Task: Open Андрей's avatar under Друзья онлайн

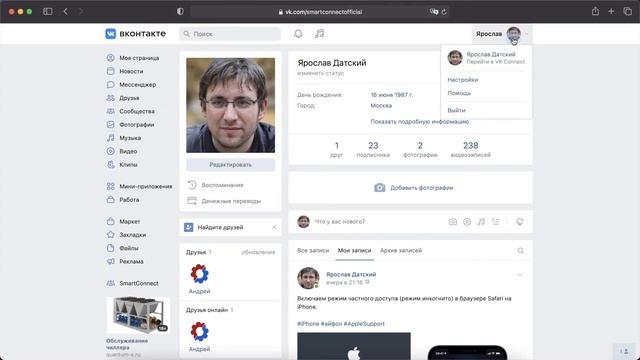Action: coord(199,331)
